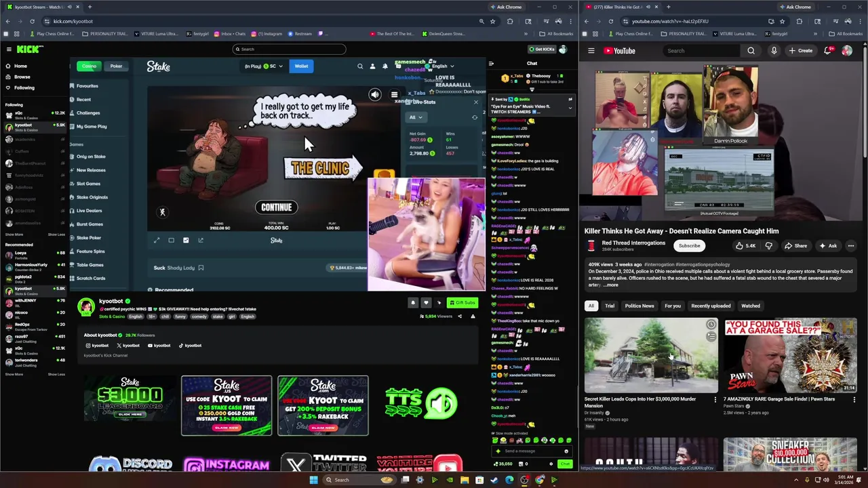Open the YouTube guide menu icon
Viewport: 868px width, 488px height.
pyautogui.click(x=591, y=51)
